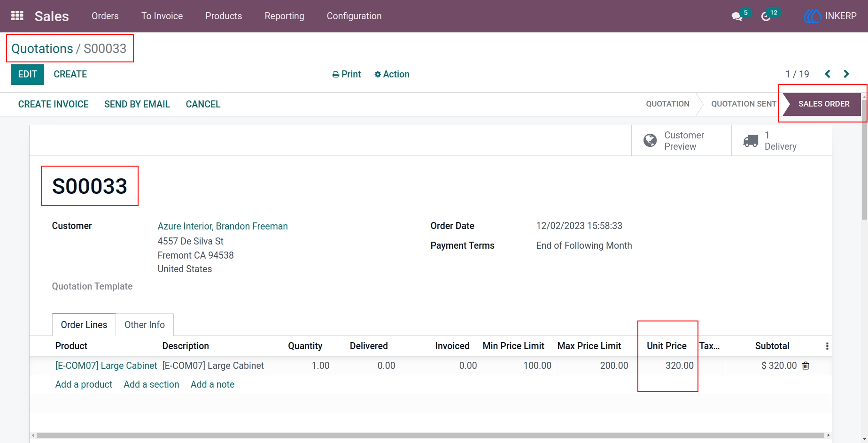The image size is (868, 443).
Task: Click the CREATE button
Action: 70,74
